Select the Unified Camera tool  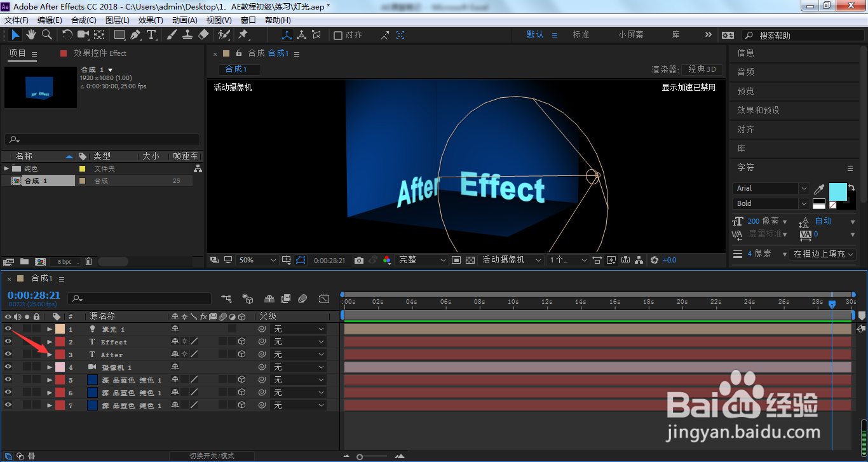click(83, 35)
